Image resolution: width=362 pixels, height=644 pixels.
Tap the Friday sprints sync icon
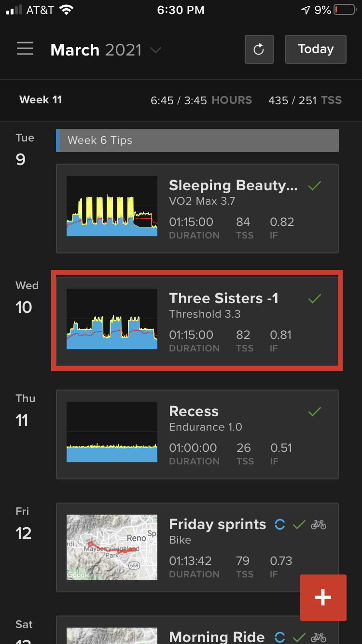pos(279,524)
